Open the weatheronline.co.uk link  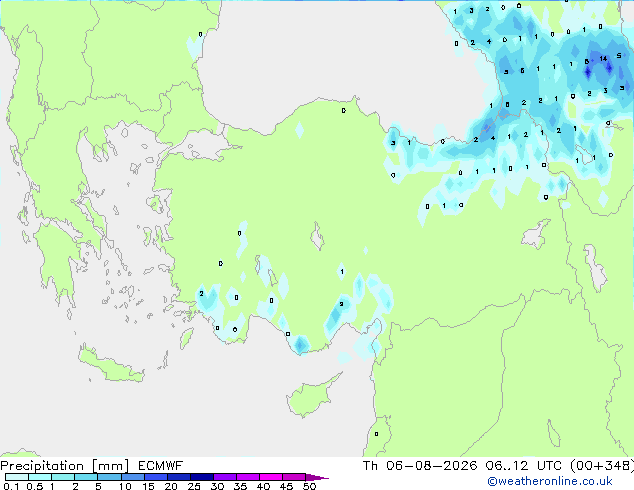coord(550,481)
